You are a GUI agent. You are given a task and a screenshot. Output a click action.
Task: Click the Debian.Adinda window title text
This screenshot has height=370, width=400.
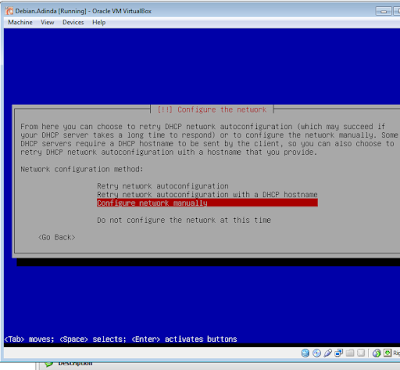83,11
